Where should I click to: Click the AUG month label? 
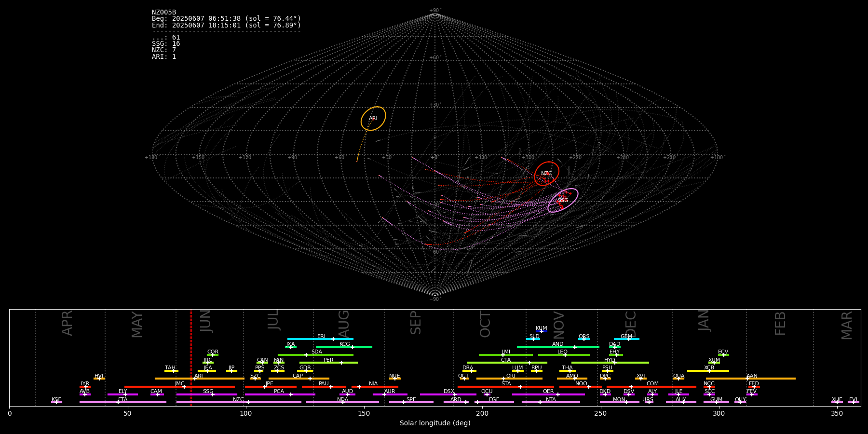(344, 323)
